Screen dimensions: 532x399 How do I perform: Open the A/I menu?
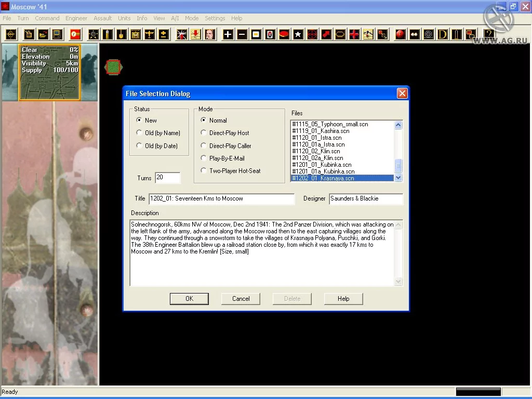175,18
